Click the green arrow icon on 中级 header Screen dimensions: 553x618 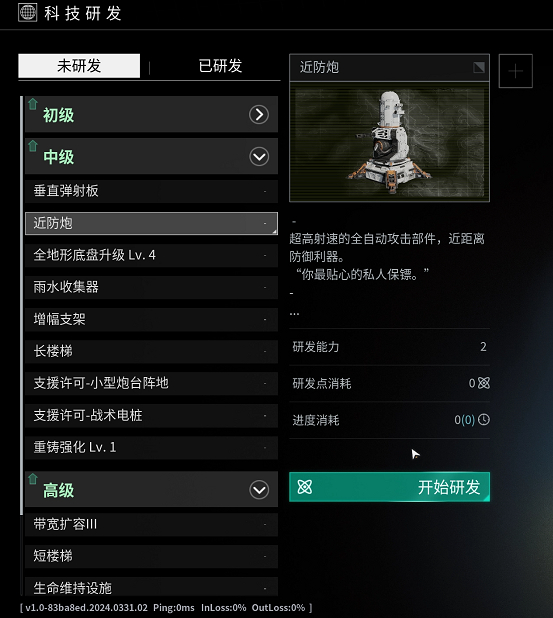pos(33,146)
